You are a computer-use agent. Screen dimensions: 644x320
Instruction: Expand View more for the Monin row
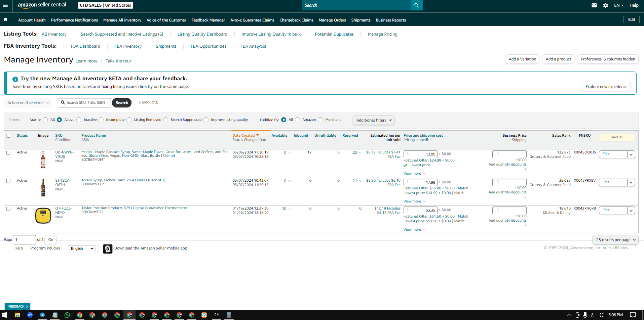point(415,174)
